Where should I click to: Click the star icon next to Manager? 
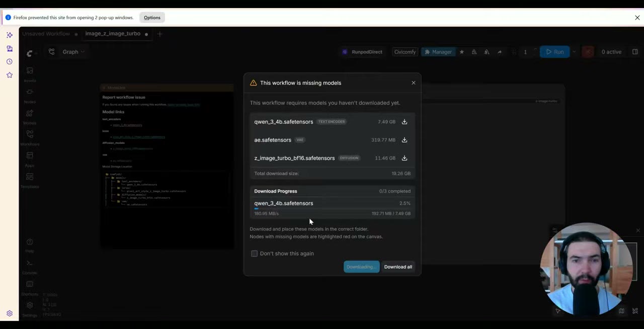point(461,52)
